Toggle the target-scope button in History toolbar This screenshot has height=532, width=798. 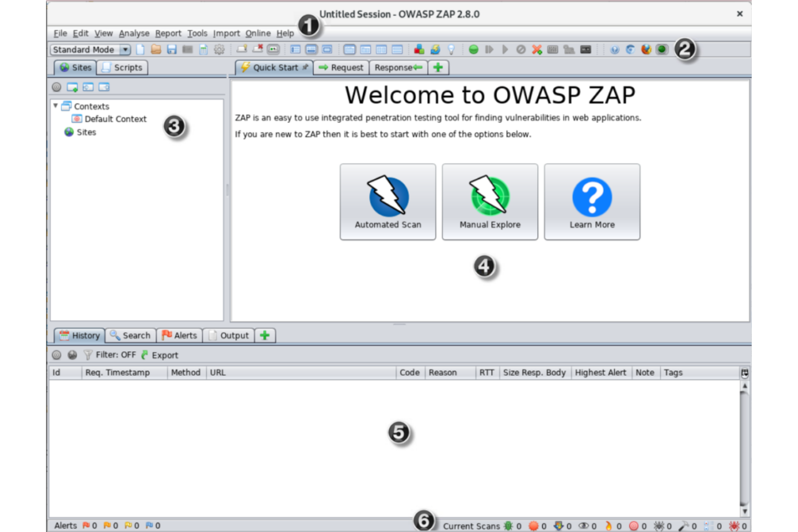tap(57, 355)
